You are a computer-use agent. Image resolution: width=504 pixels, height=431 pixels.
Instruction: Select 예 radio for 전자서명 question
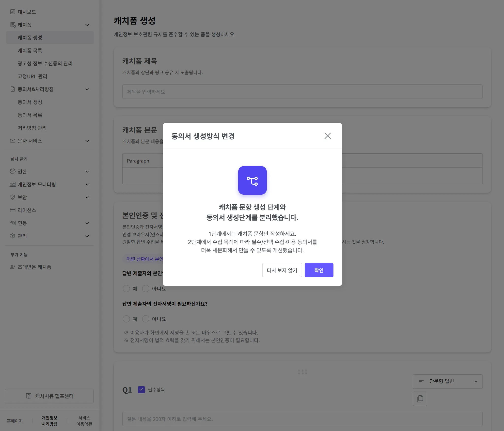(x=126, y=319)
